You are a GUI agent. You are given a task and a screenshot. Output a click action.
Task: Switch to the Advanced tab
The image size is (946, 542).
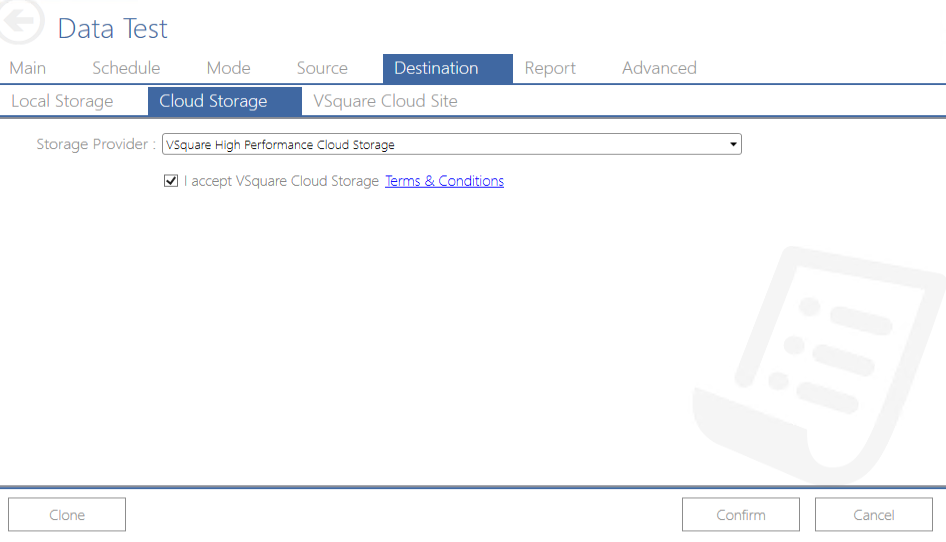click(659, 68)
